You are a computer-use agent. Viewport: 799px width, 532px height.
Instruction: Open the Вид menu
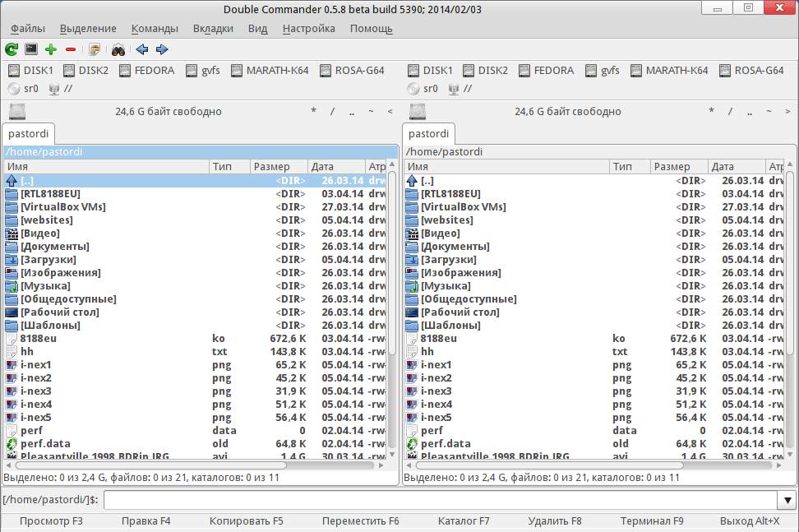pyautogui.click(x=258, y=29)
